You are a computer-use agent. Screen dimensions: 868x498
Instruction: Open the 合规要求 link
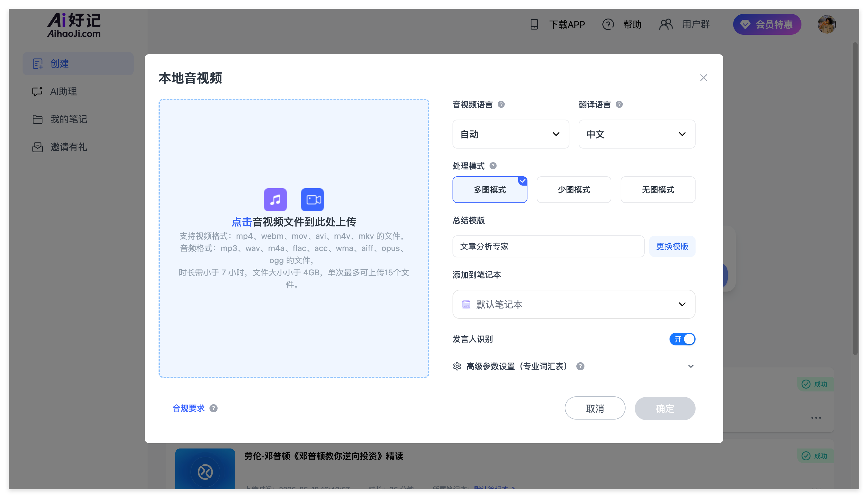click(188, 408)
